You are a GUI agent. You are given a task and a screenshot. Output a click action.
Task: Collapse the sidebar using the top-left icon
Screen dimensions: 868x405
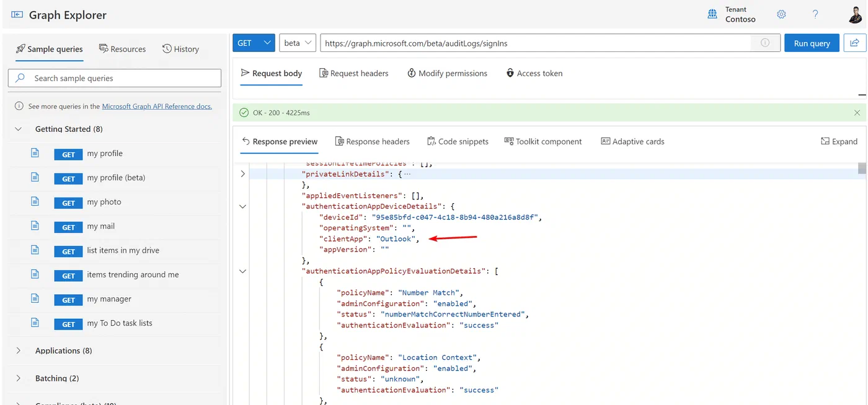coord(17,14)
